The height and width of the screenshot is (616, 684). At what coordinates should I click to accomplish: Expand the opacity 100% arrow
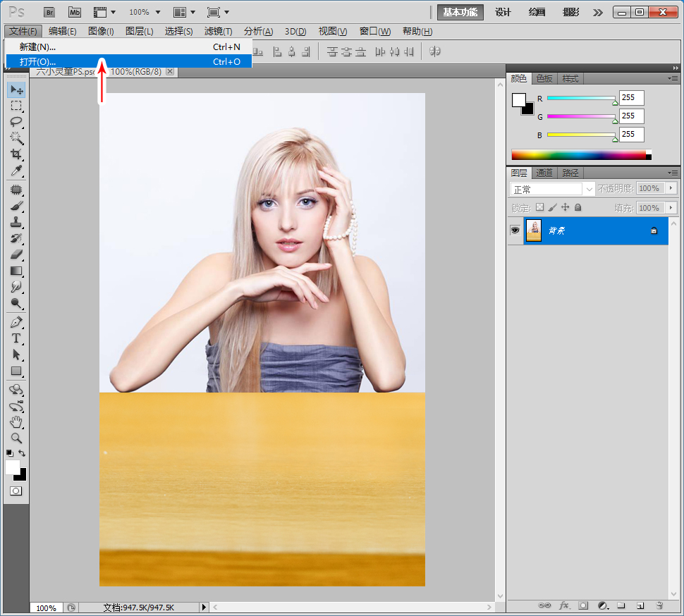click(671, 188)
